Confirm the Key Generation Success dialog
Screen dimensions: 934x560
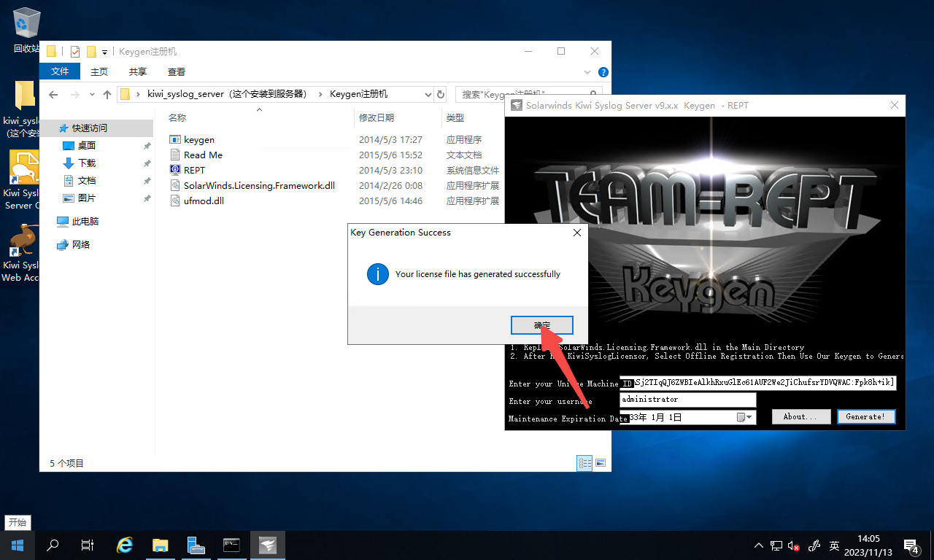pyautogui.click(x=542, y=325)
